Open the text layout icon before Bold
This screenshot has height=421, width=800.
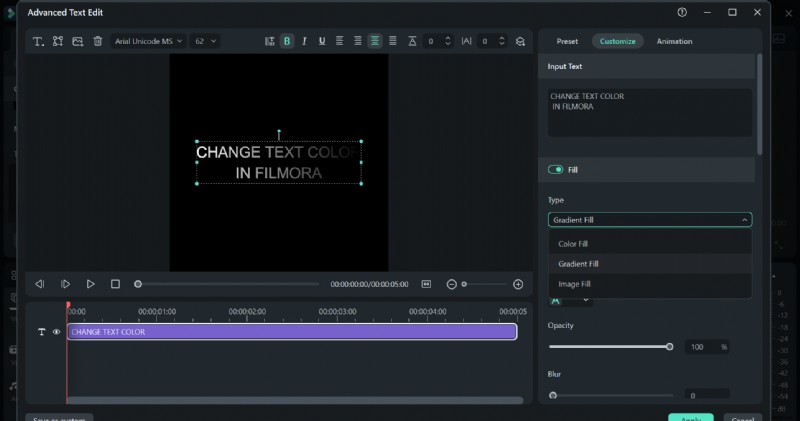pyautogui.click(x=269, y=41)
